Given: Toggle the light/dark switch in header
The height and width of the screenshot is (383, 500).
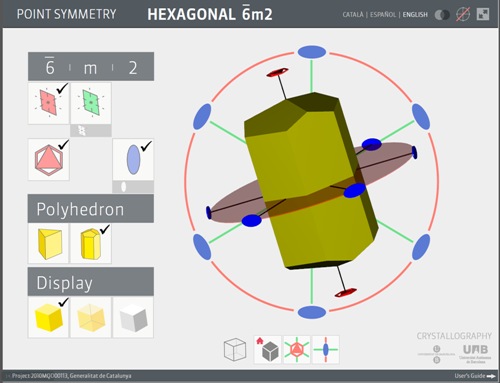Looking at the screenshot, I should (x=442, y=15).
